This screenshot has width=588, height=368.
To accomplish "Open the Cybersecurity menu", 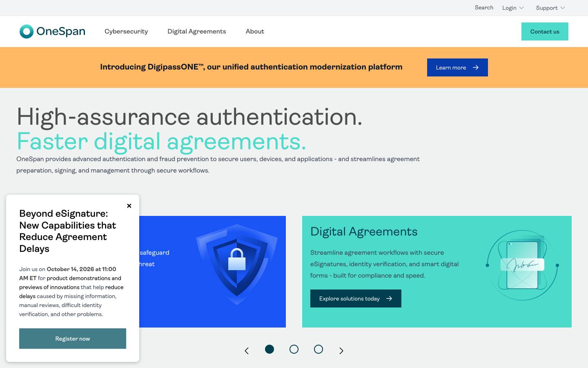I will tap(126, 31).
